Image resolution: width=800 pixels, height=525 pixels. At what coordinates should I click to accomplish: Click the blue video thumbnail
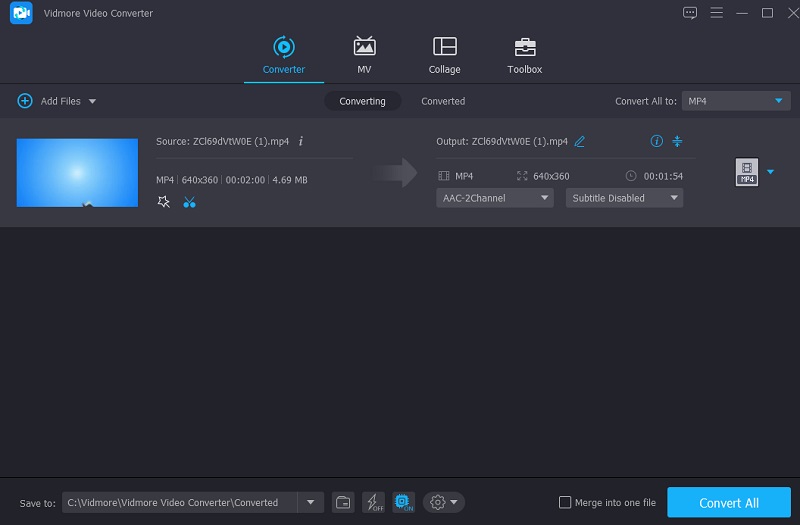(77, 173)
